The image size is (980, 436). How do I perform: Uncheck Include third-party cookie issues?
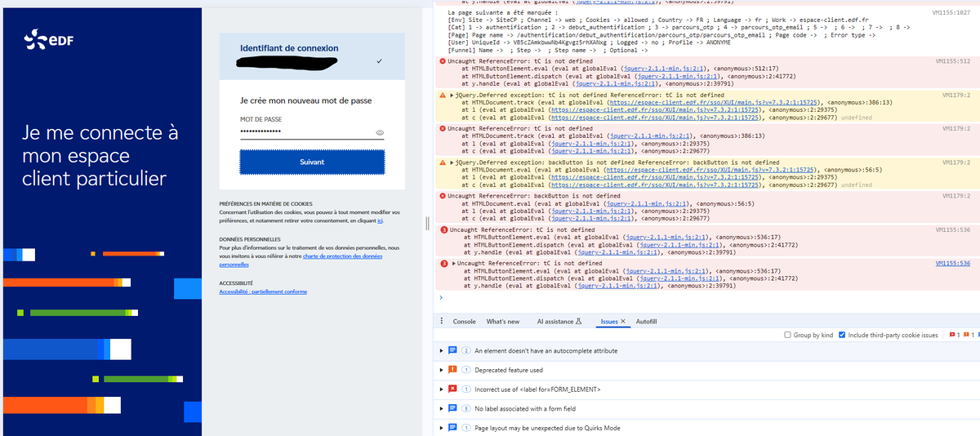[842, 335]
